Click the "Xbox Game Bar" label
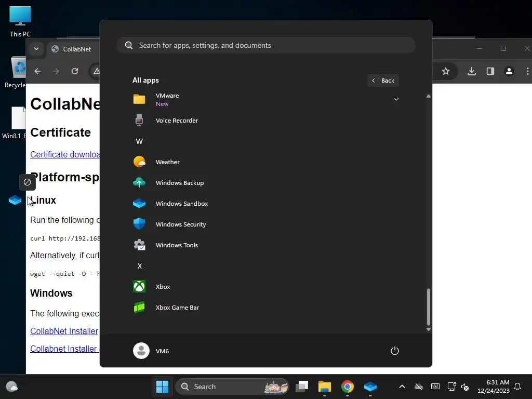The height and width of the screenshot is (399, 532). pyautogui.click(x=177, y=308)
